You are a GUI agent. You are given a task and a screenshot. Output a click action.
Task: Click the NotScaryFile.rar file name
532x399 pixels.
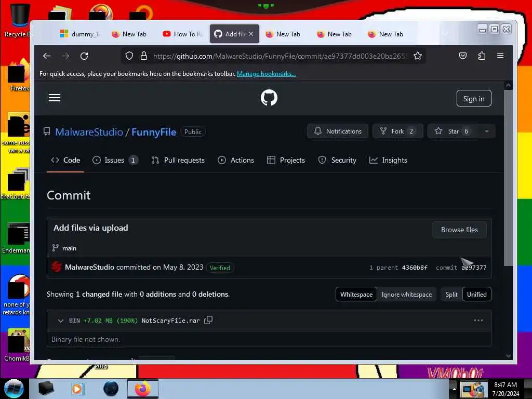(170, 321)
